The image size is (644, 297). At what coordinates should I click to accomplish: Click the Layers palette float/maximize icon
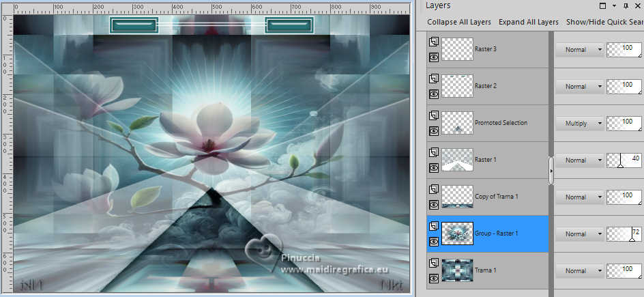pos(603,5)
